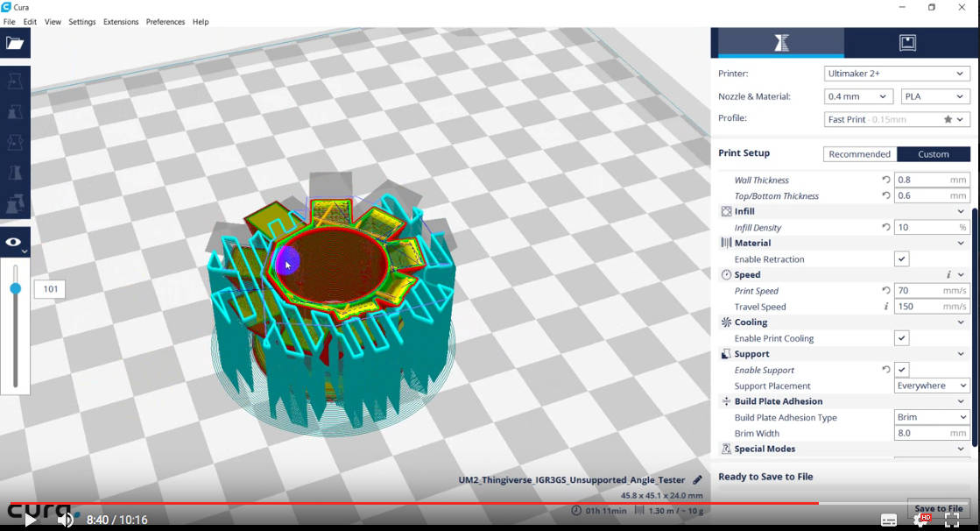980x531 pixels.
Task: Click the Support category icon
Action: (726, 354)
